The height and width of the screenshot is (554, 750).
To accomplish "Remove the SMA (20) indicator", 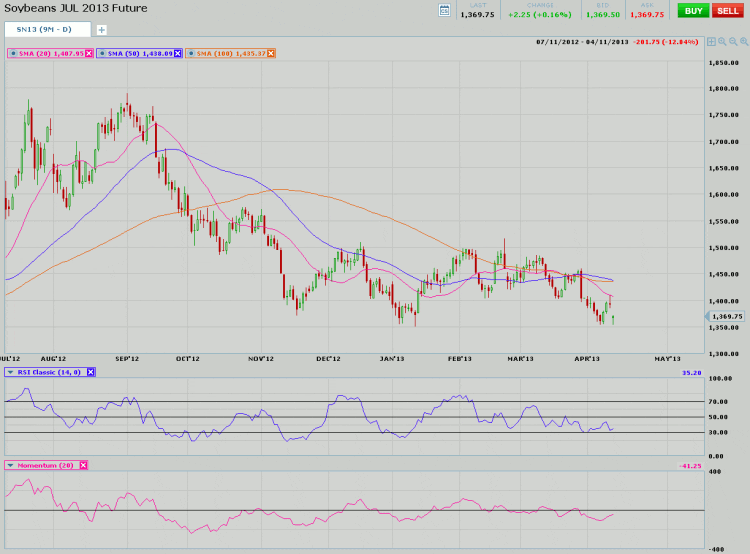I will [x=87, y=52].
